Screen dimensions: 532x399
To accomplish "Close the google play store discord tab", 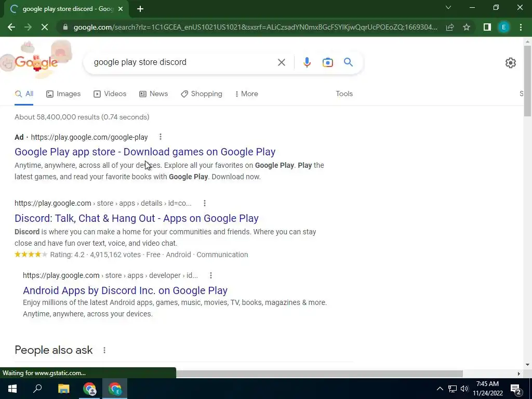I will point(121,9).
